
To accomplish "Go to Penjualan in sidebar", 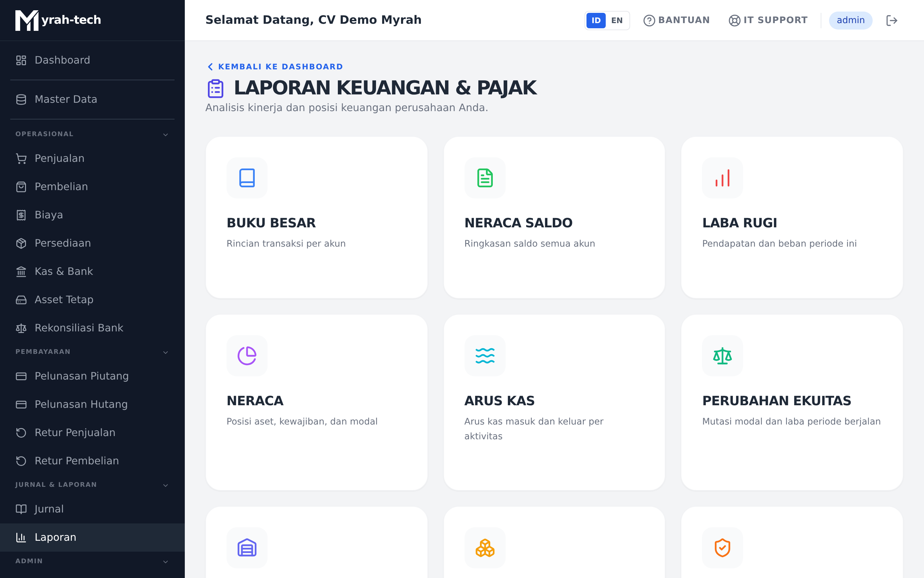I will pyautogui.click(x=92, y=158).
